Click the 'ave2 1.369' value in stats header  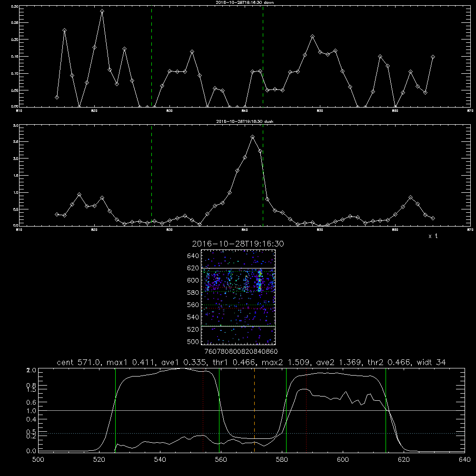337,362
